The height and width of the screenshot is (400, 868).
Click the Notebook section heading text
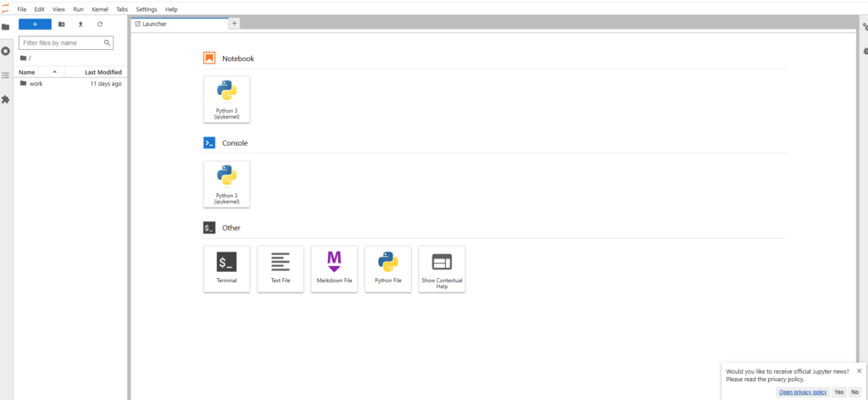238,58
